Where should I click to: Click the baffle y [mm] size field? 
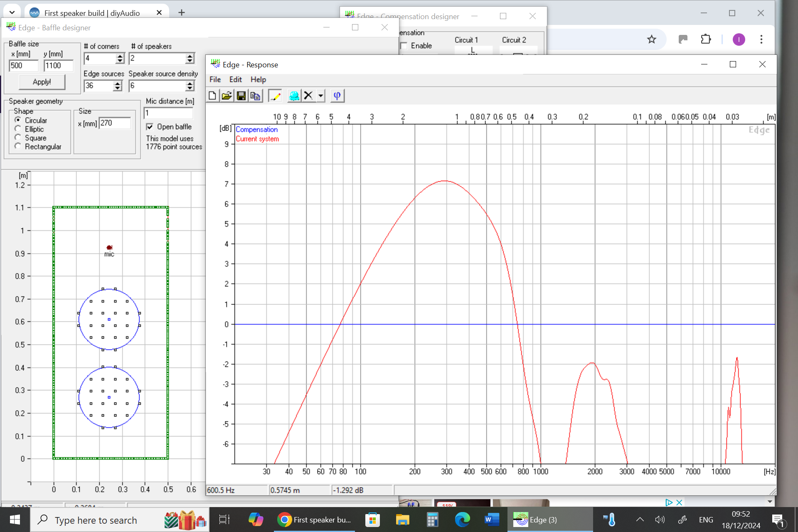click(x=59, y=66)
